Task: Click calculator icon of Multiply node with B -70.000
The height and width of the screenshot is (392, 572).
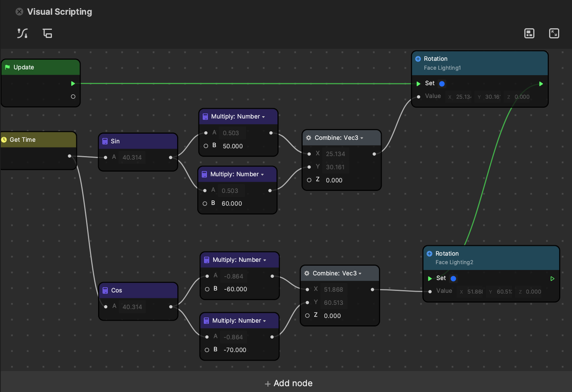Action: [x=206, y=321]
